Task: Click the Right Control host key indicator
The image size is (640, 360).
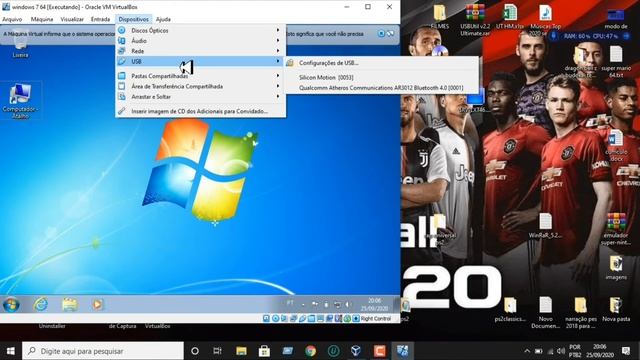Action: (x=376, y=318)
